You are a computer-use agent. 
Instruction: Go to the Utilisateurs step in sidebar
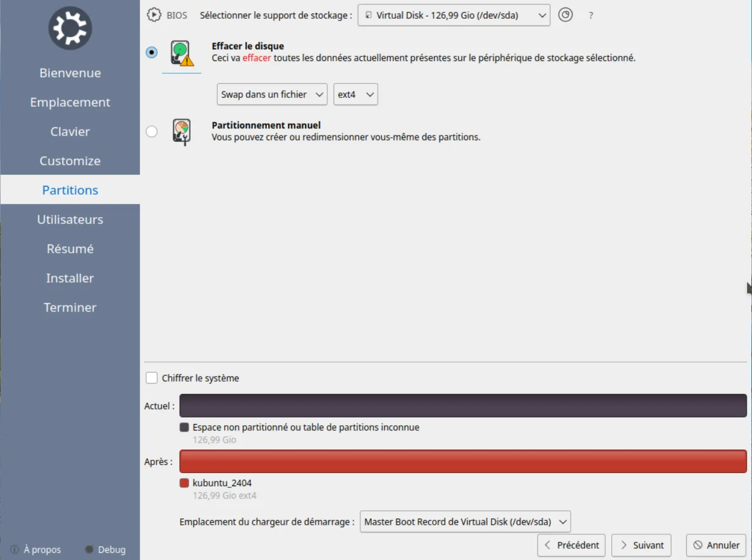coord(70,219)
